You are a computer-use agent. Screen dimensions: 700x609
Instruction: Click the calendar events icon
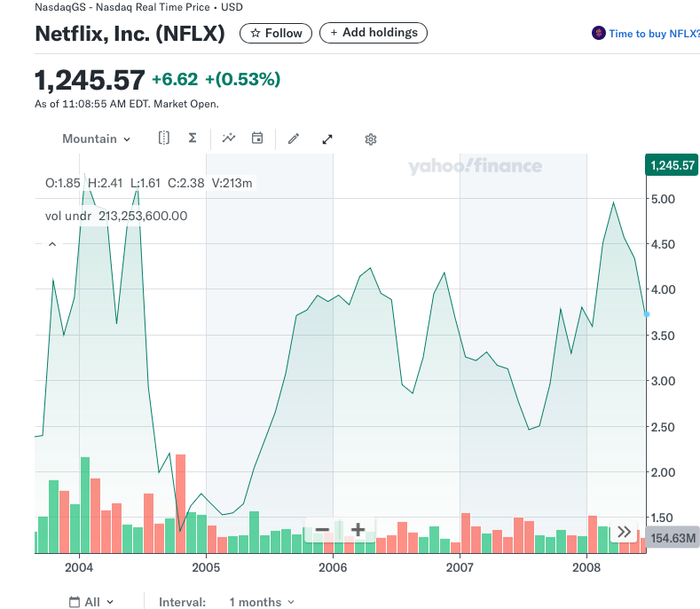257,138
